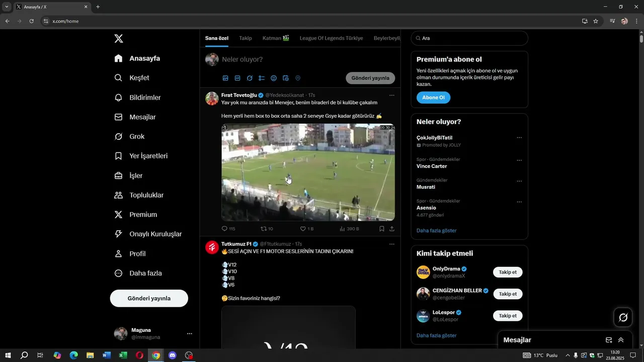Repost Fırat Tevetoğlu post (10)
Screen dimensions: 644x362
click(x=267, y=229)
